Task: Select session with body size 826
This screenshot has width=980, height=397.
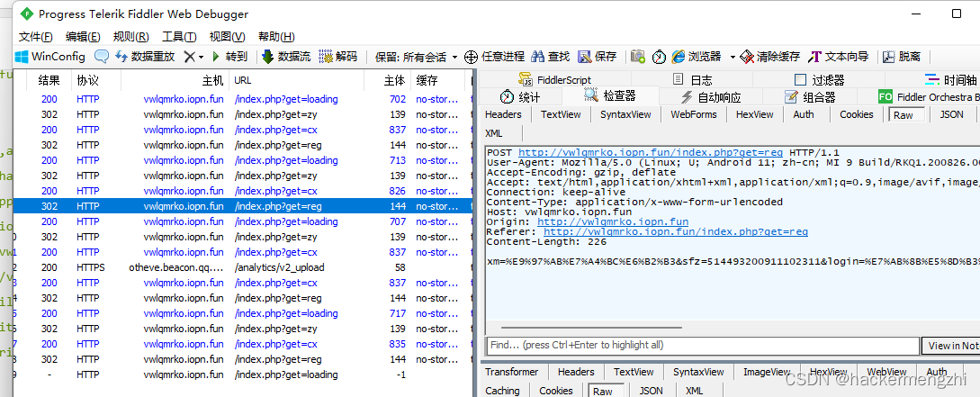Action: (x=242, y=191)
